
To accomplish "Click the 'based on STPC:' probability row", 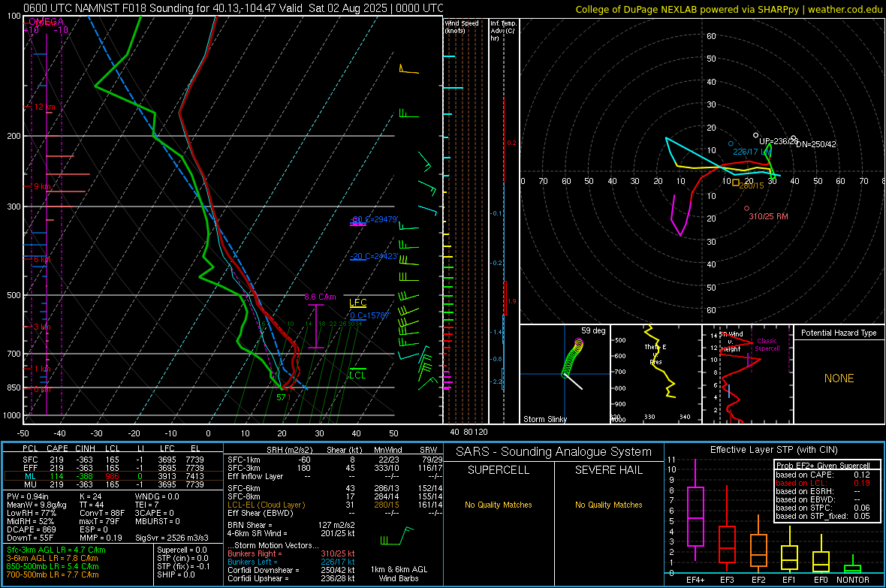I will tap(823, 508).
